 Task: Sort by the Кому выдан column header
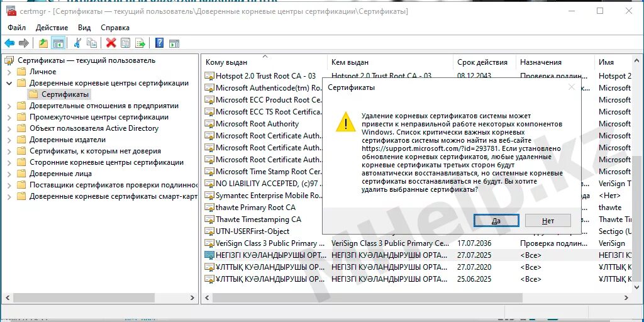[x=265, y=62]
